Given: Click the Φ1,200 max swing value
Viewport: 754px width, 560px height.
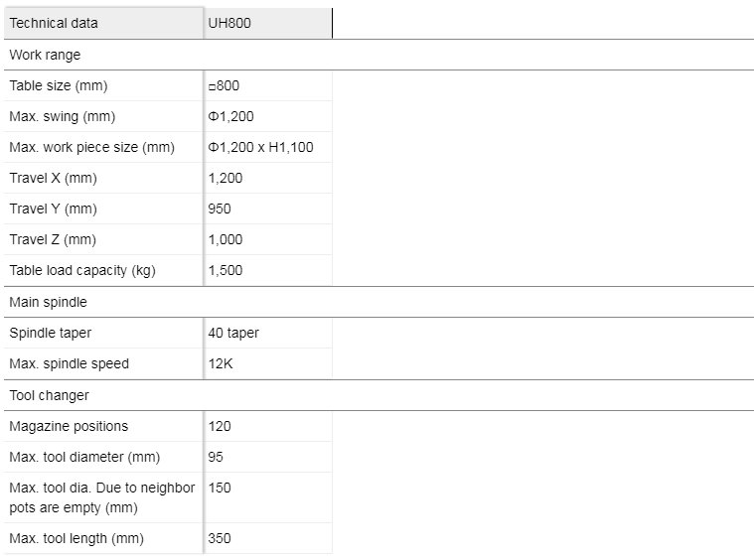Looking at the screenshot, I should click(x=231, y=116).
